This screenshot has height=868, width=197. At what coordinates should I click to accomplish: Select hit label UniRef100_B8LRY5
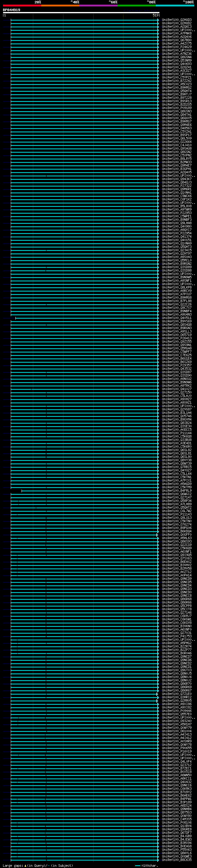[177, 159]
